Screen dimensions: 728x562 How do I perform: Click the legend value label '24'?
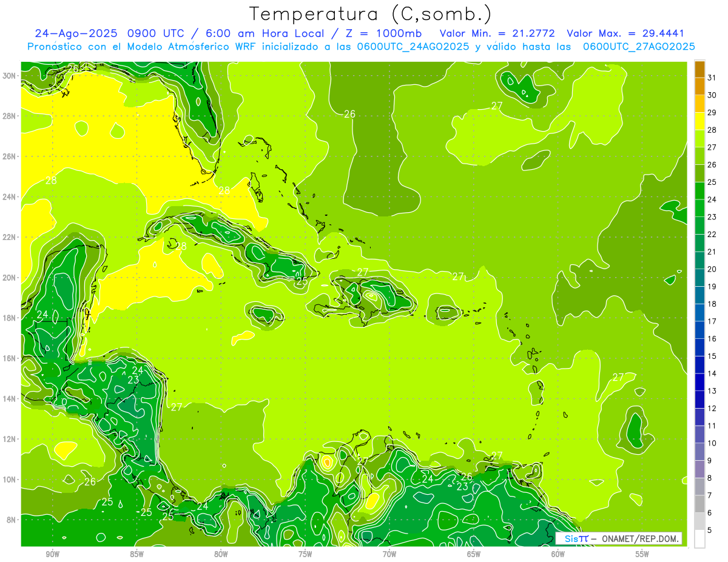pos(712,199)
